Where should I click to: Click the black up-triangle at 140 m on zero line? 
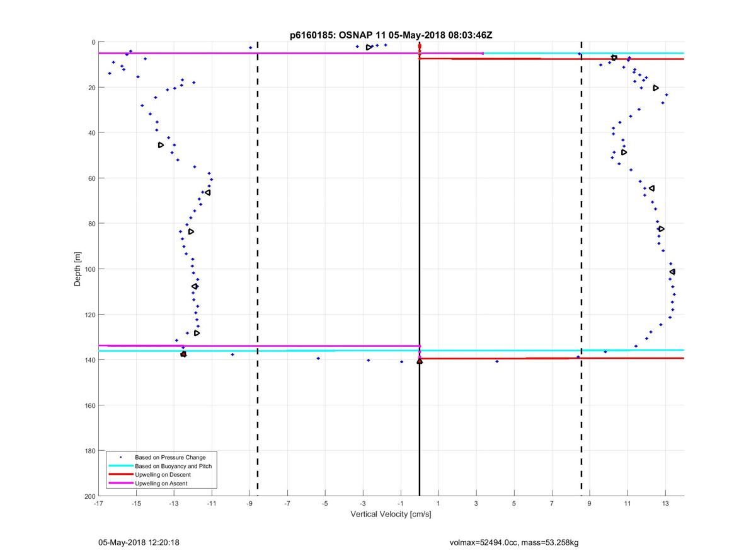point(420,361)
